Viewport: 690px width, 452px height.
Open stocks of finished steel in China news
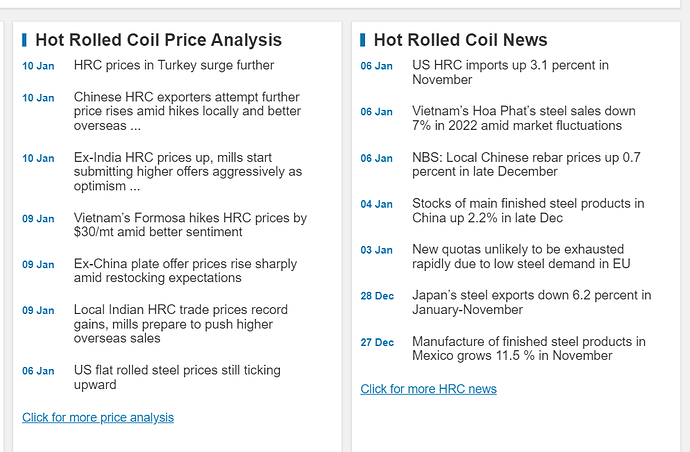coord(528,210)
